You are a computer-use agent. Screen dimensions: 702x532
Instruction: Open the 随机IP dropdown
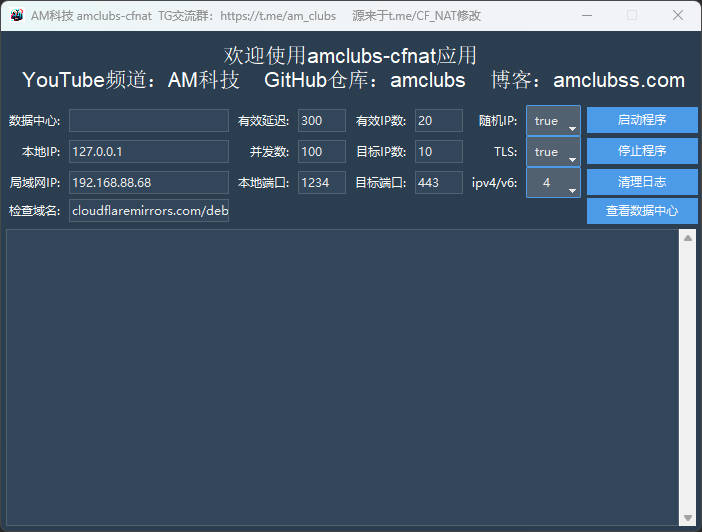click(553, 121)
